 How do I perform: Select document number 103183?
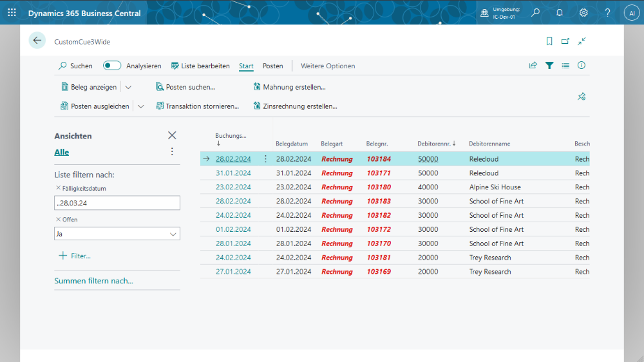[379, 202]
